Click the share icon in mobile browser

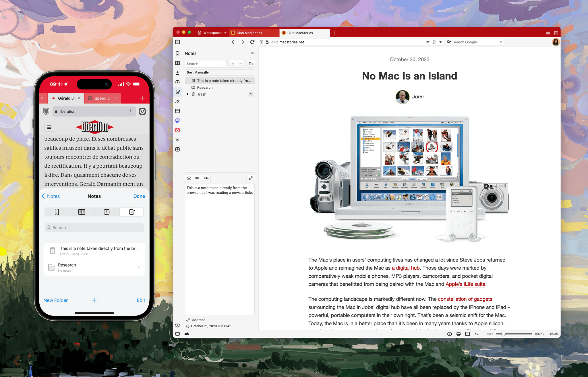tap(130, 111)
